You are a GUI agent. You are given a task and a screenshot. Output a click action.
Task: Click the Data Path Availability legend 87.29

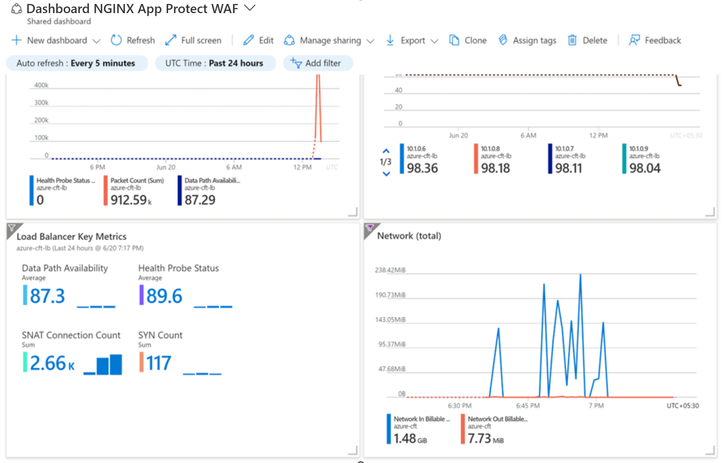pyautogui.click(x=200, y=200)
